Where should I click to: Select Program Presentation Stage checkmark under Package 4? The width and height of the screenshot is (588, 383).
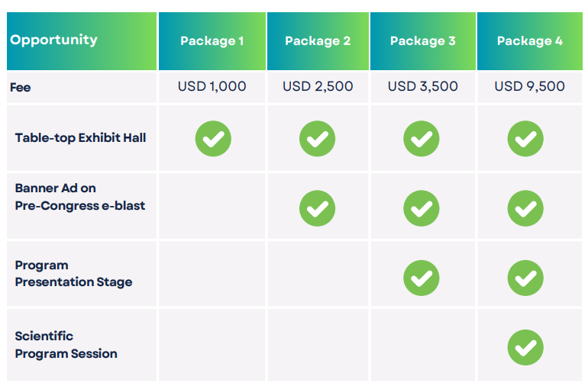525,278
